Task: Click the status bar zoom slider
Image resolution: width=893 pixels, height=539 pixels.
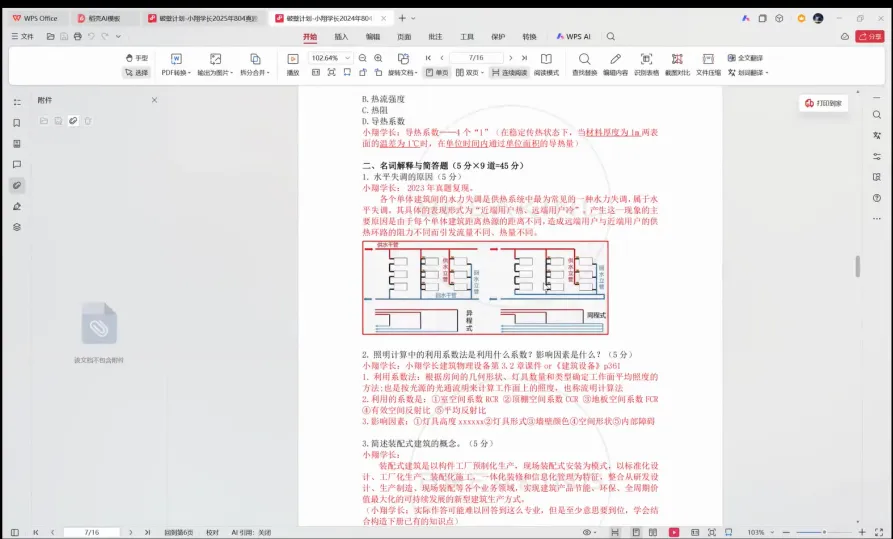Action: [x=824, y=532]
